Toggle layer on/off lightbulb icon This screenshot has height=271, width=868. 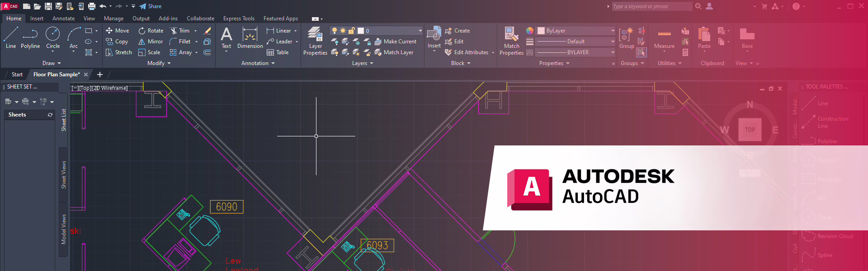[335, 31]
